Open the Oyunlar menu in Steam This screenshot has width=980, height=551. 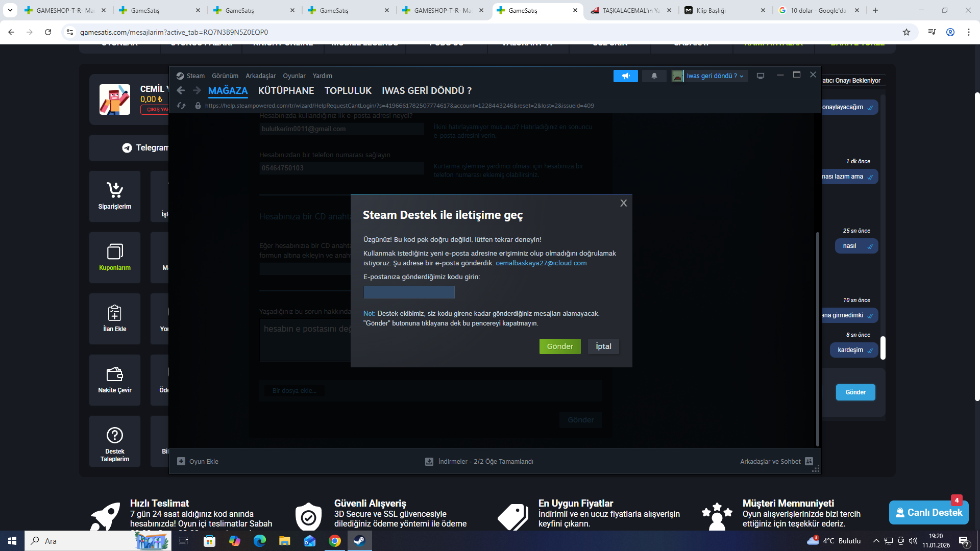click(x=295, y=76)
